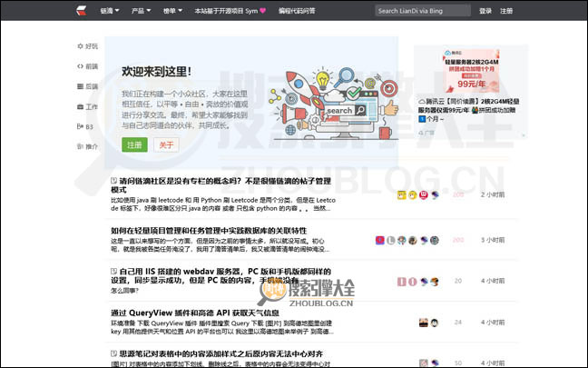Expand the 链滴 dropdown in navbar
Viewport: 588px width, 368px height.
(x=110, y=11)
